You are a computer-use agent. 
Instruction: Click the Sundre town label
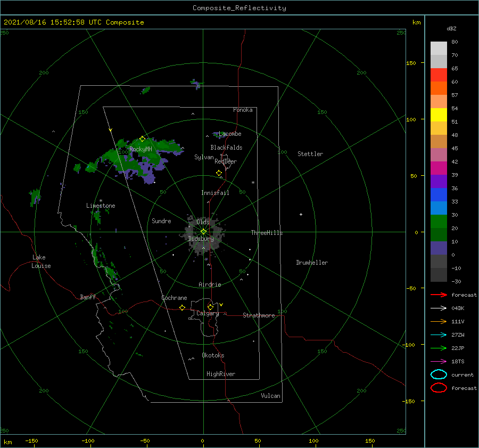161,221
